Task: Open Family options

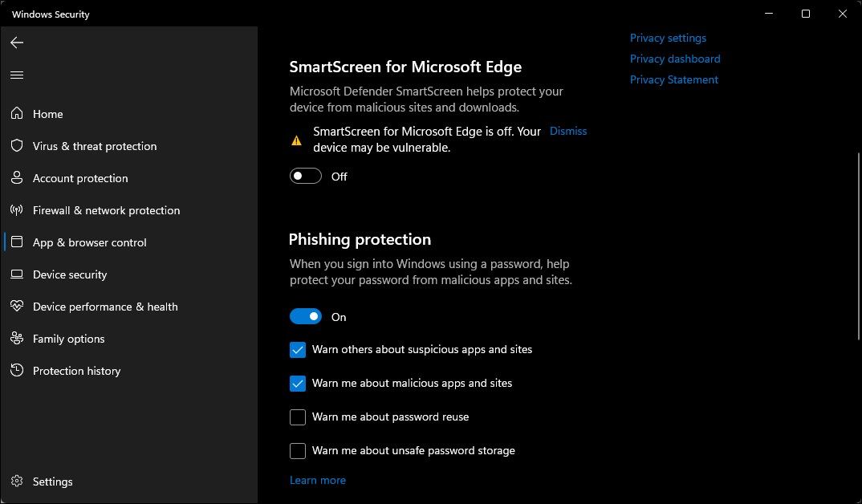Action: coord(68,339)
